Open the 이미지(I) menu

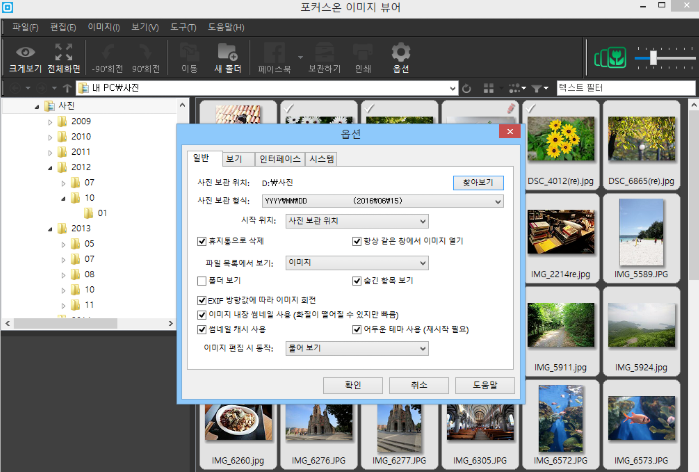[x=103, y=27]
